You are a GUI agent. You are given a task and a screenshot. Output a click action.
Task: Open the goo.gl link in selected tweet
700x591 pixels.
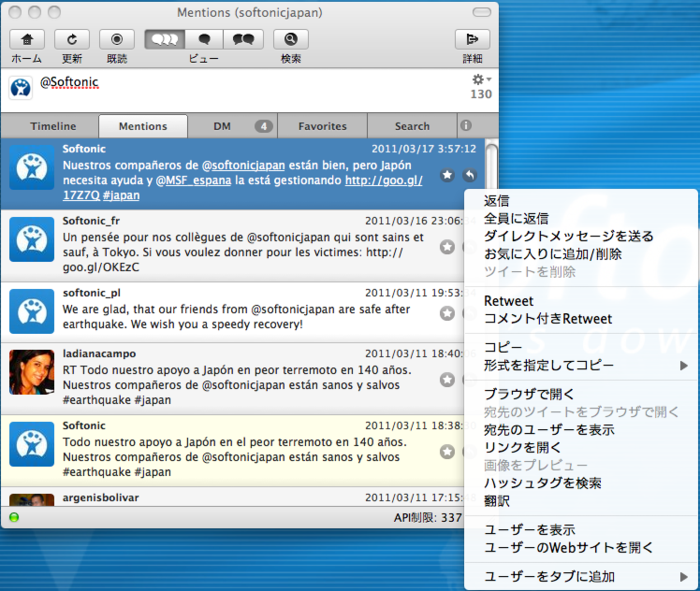[x=383, y=180]
